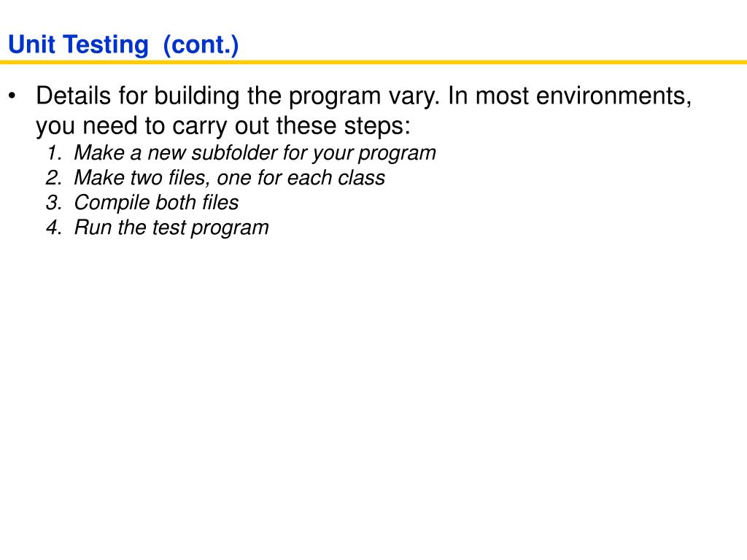The width and height of the screenshot is (747, 560).
Task: Click the yellow divider line under the title
Action: (373, 62)
